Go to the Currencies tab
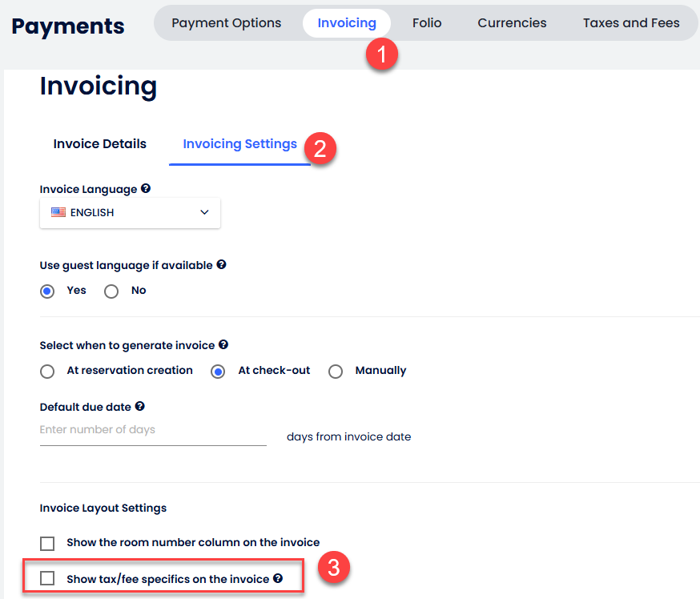Image resolution: width=700 pixels, height=599 pixels. tap(512, 23)
